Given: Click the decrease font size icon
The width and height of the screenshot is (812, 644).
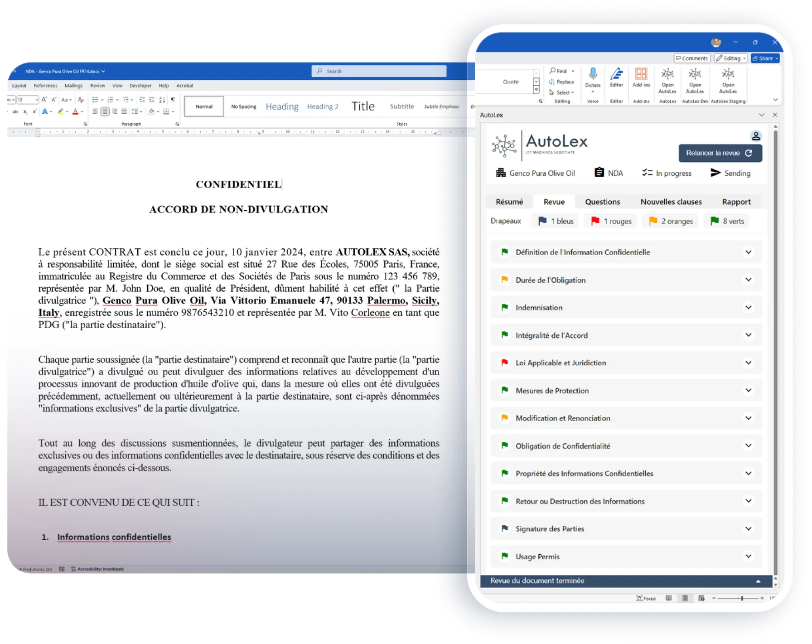Looking at the screenshot, I should pos(53,99).
